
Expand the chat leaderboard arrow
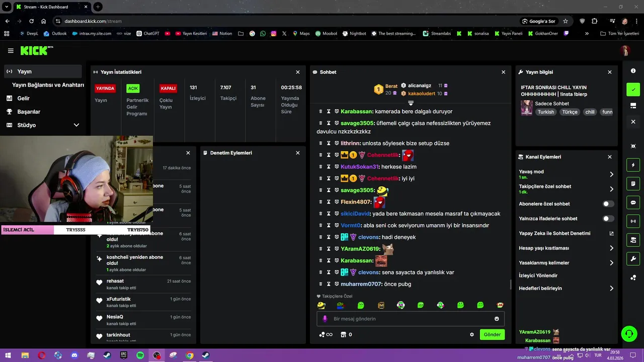tap(411, 103)
